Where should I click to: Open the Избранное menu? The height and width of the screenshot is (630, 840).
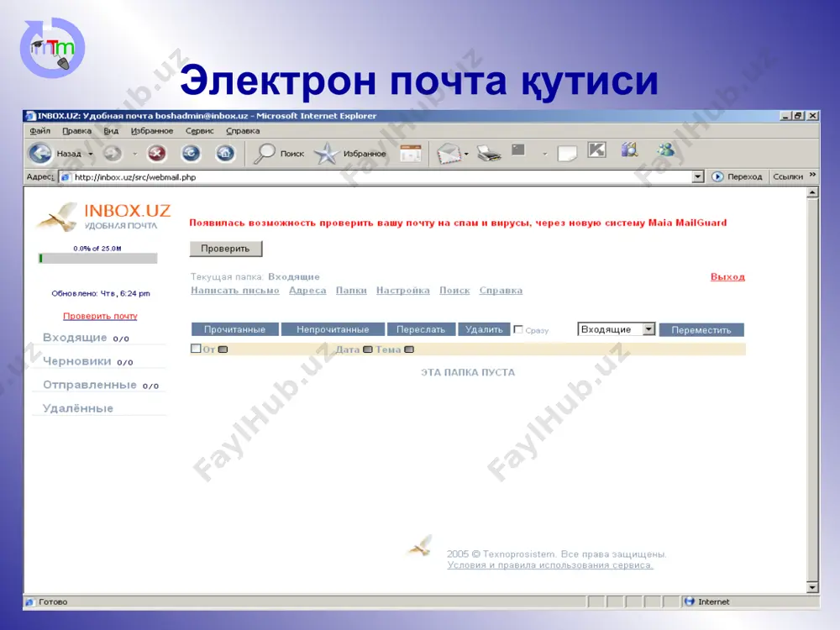point(152,131)
